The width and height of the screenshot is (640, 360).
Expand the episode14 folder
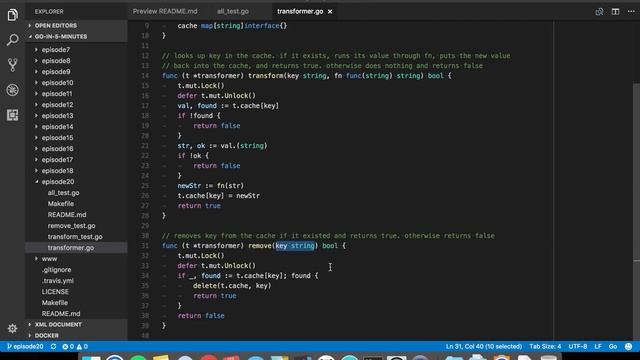[x=76, y=127]
